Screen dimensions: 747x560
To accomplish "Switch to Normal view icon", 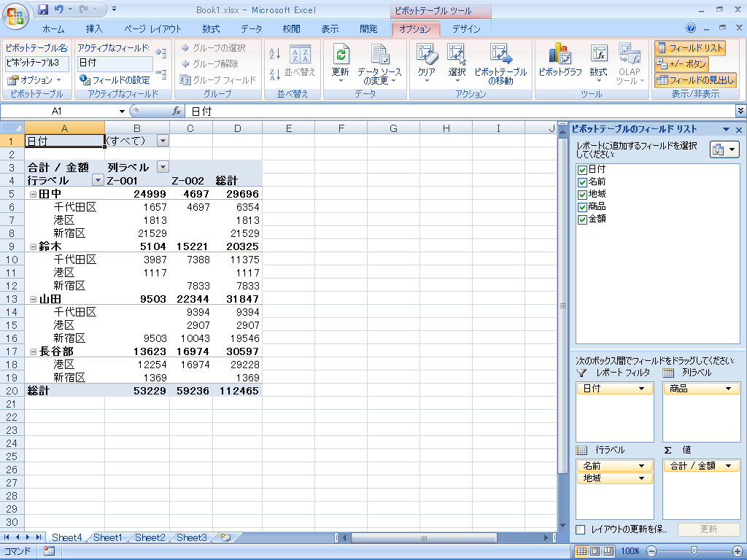I will [581, 551].
